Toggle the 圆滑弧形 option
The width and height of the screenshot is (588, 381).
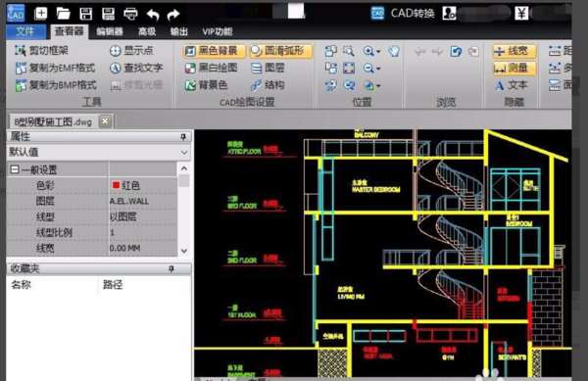coord(280,51)
